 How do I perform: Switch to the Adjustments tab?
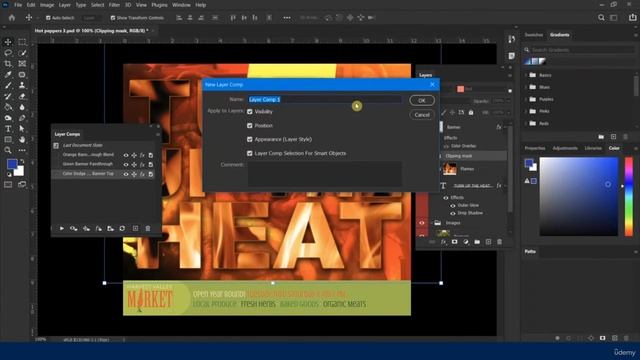click(565, 148)
